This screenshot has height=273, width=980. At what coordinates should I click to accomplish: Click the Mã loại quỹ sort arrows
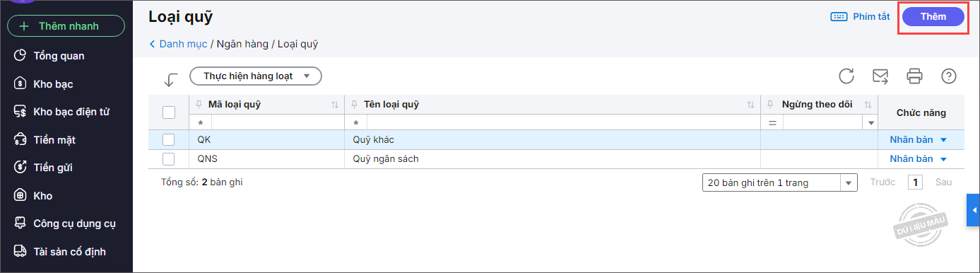pyautogui.click(x=335, y=105)
